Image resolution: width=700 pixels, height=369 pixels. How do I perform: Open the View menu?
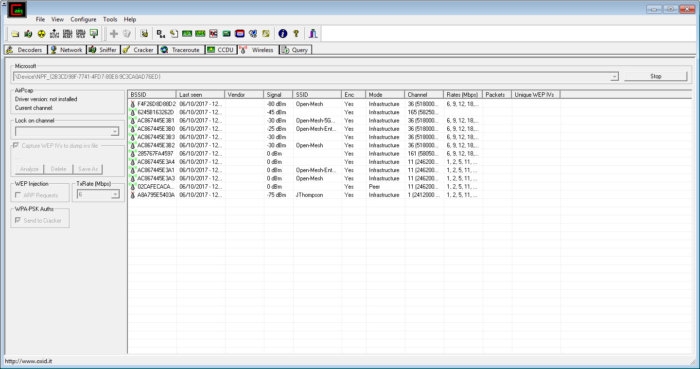tap(58, 20)
